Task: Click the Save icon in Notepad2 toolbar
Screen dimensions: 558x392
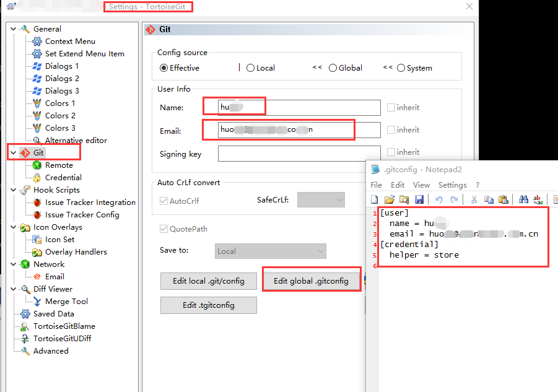Action: click(x=419, y=199)
